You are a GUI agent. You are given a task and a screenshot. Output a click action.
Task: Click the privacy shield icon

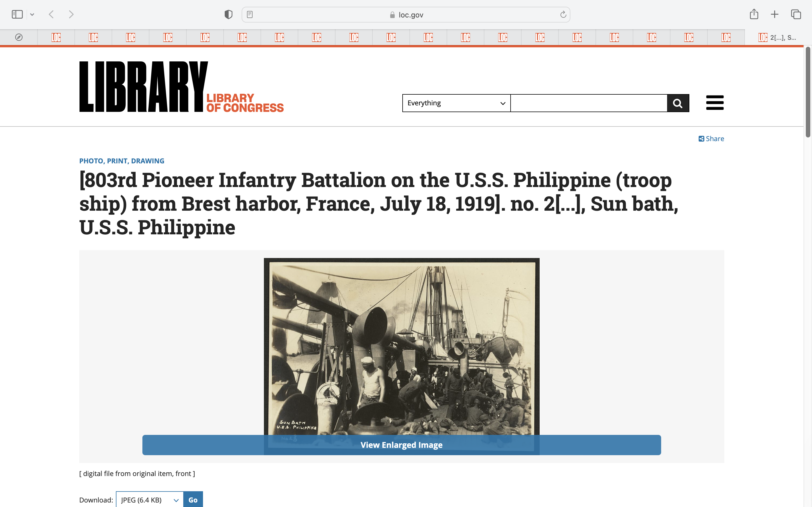click(x=228, y=14)
